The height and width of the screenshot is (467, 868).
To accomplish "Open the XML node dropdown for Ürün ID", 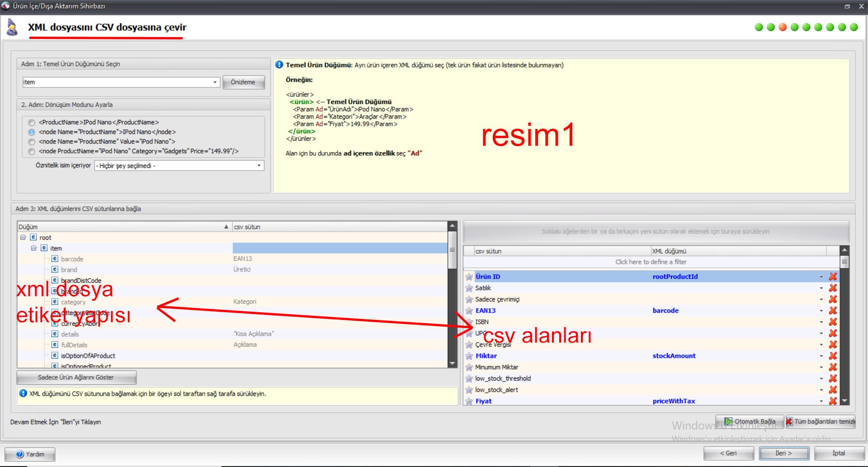I will click(821, 276).
